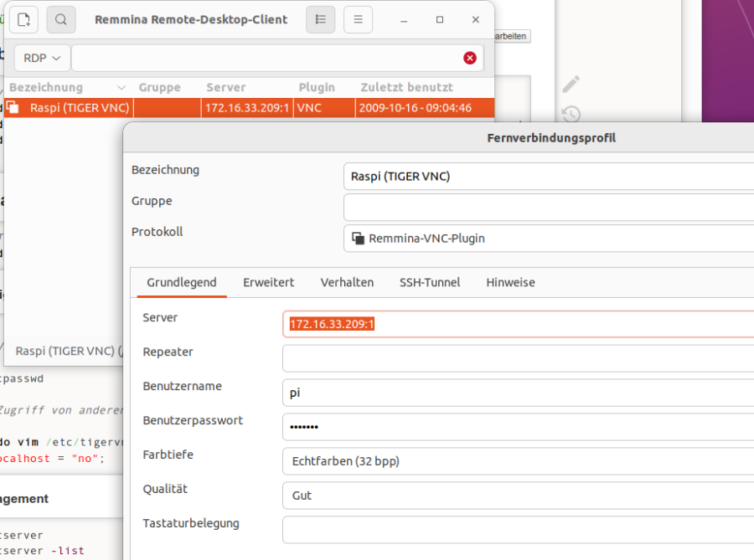Screen dimensions: 754x560
Task: Click the pencil edit icon in background
Action: coord(571,84)
